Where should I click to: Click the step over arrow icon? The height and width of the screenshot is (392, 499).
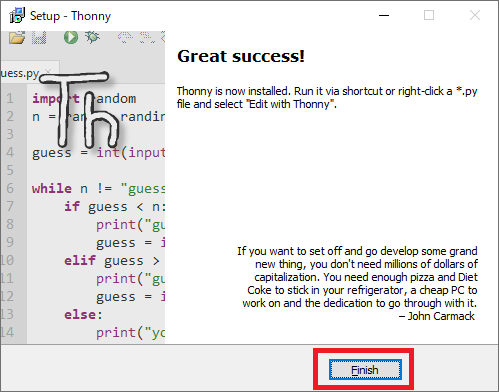click(125, 37)
